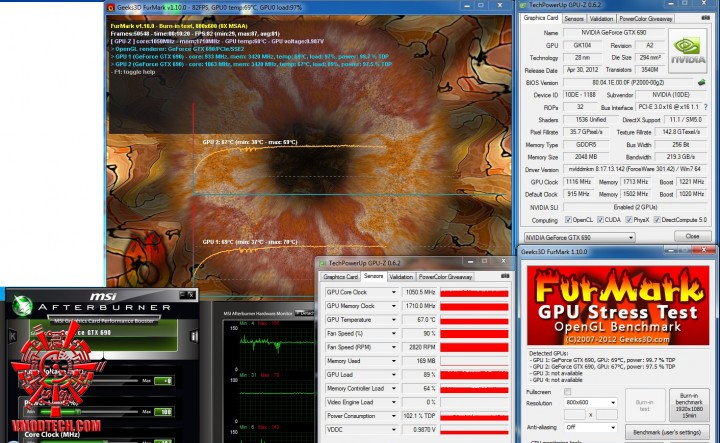Click the Close button in GPU-Z

[x=692, y=236]
